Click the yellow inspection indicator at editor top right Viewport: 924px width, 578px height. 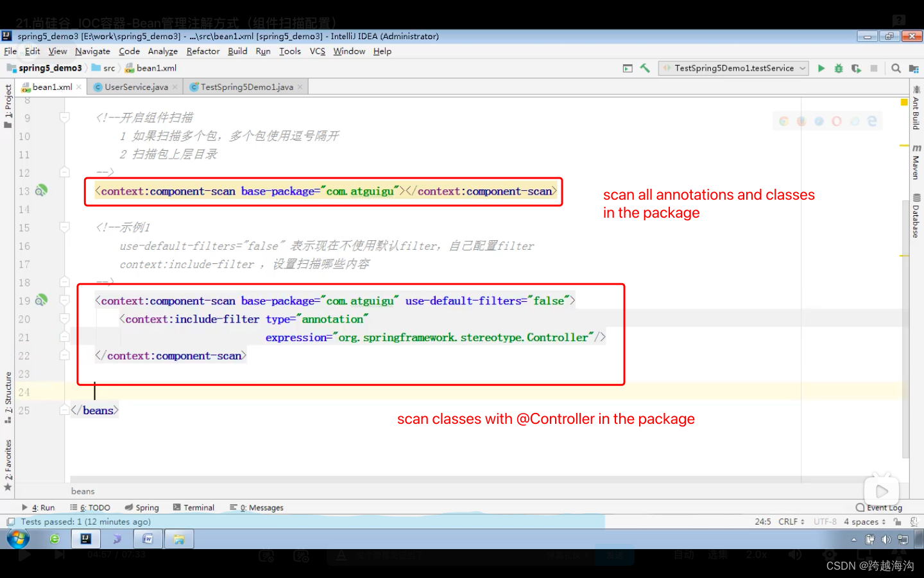tap(904, 102)
